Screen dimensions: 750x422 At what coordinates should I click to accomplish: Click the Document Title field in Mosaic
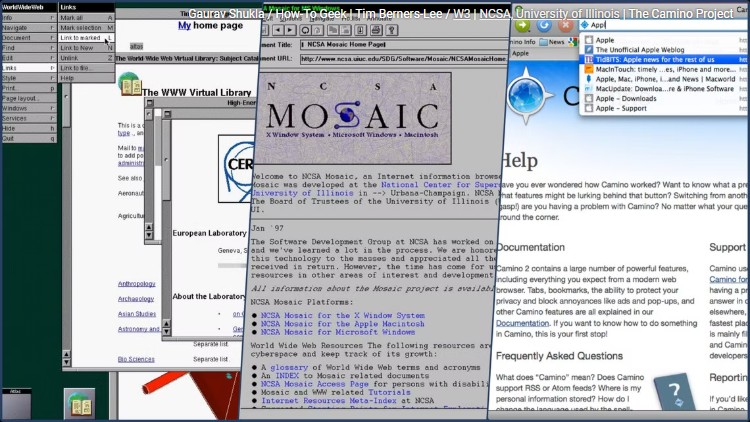click(x=403, y=44)
